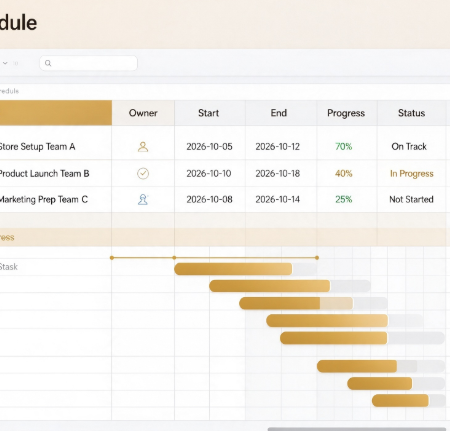Click the Not Started status
450x431 pixels.
click(x=412, y=199)
